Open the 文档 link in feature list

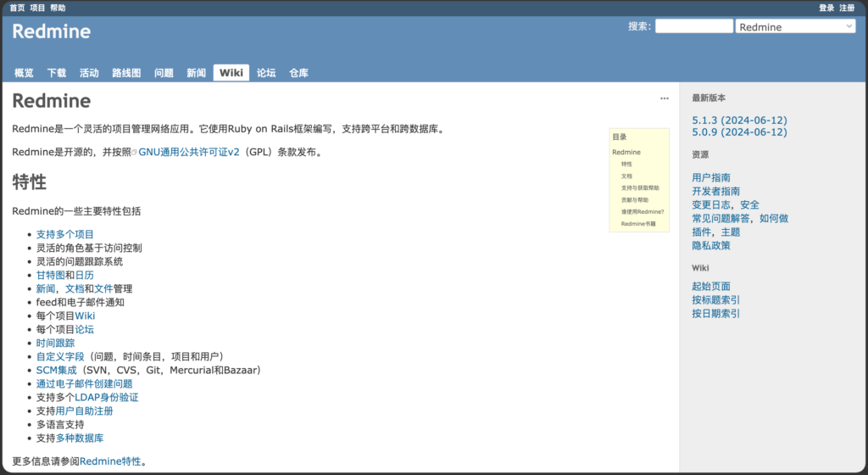click(75, 288)
